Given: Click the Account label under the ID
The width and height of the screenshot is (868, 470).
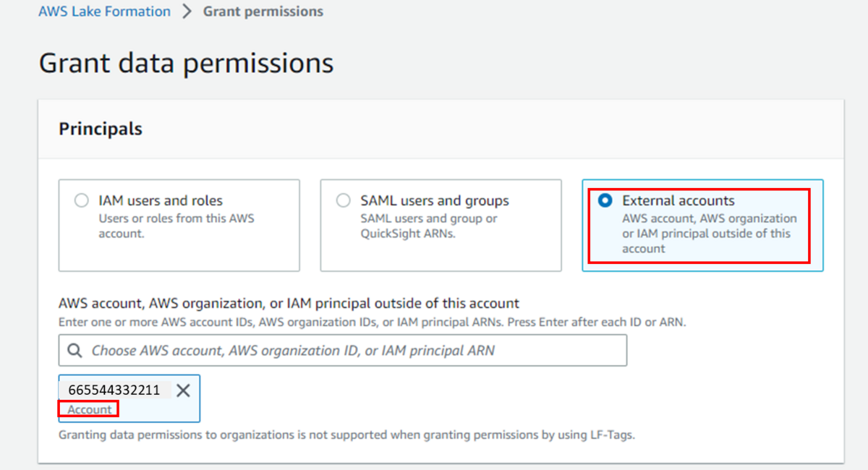Looking at the screenshot, I should coord(90,409).
